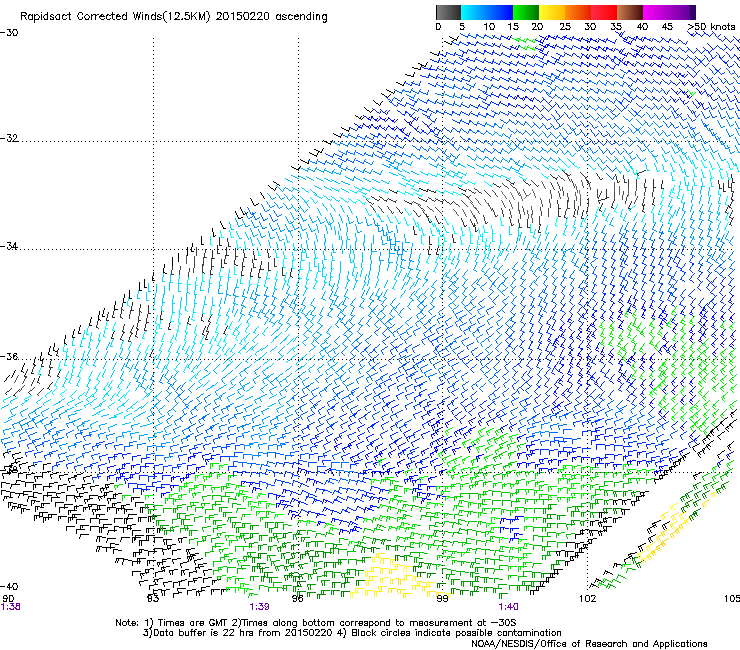Click the plot title 'Rapidscat Corrected Winds(12.5KM)'

click(x=115, y=17)
